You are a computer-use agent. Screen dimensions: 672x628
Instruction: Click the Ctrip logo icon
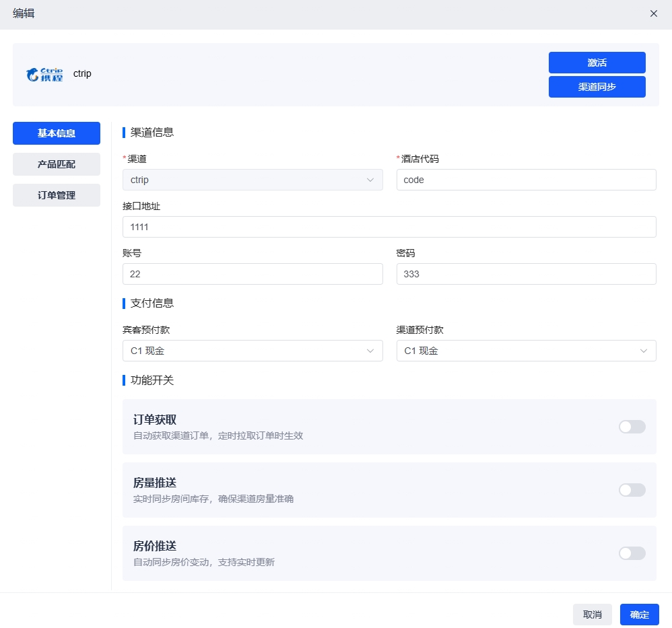pos(44,74)
